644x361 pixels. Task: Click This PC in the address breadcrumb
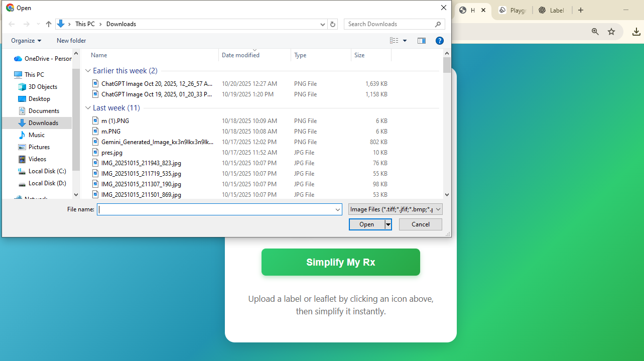[85, 24]
